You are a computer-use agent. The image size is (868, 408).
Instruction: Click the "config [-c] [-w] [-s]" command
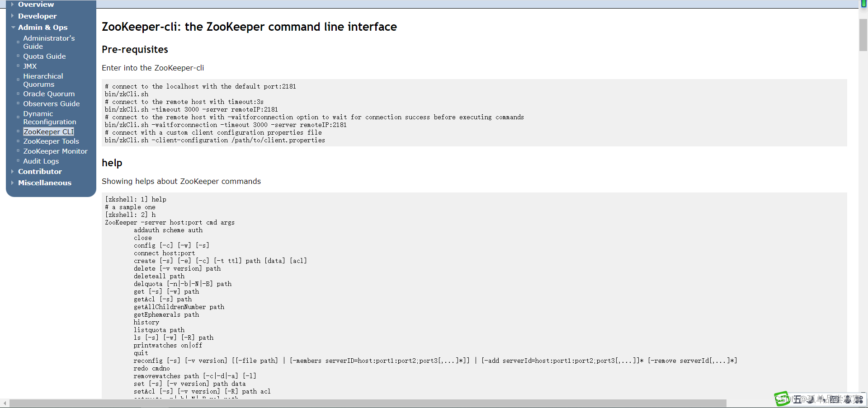click(x=171, y=245)
